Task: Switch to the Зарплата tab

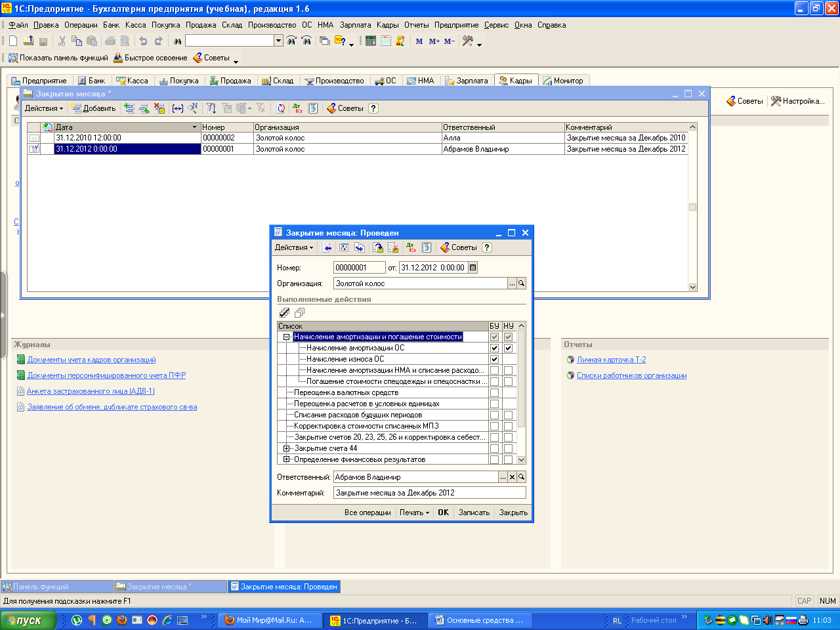Action: tap(467, 81)
